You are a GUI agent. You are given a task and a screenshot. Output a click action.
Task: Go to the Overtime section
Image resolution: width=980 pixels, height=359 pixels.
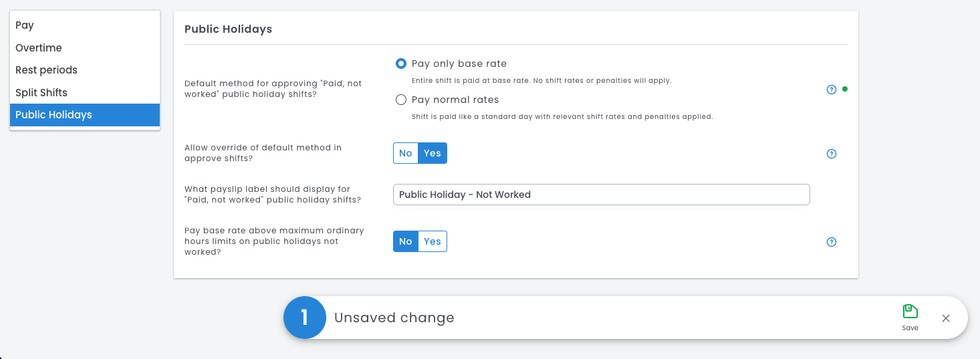[39, 48]
